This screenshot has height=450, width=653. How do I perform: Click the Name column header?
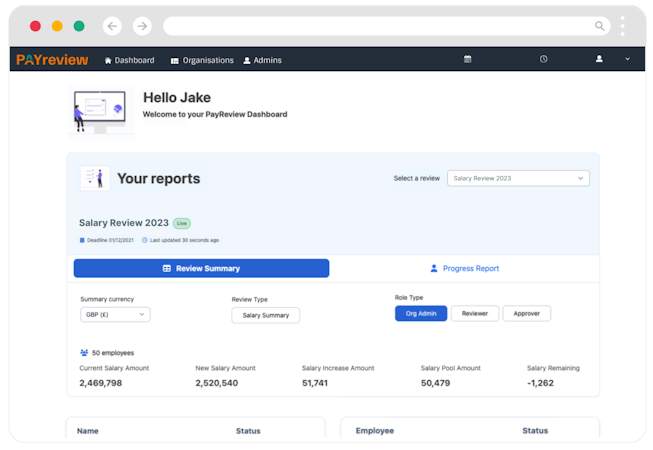pos(87,431)
